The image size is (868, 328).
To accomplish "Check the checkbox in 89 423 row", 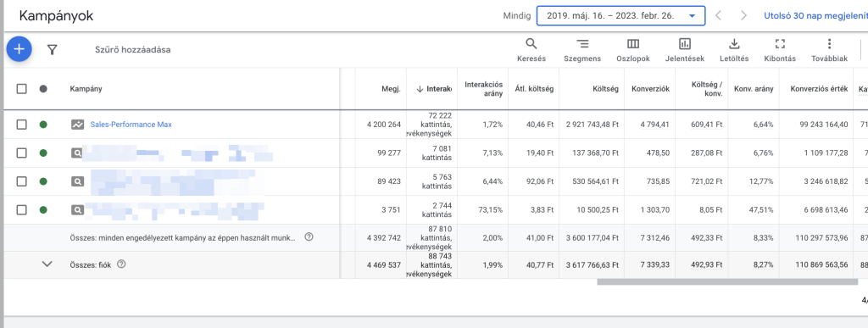I will coord(21,181).
